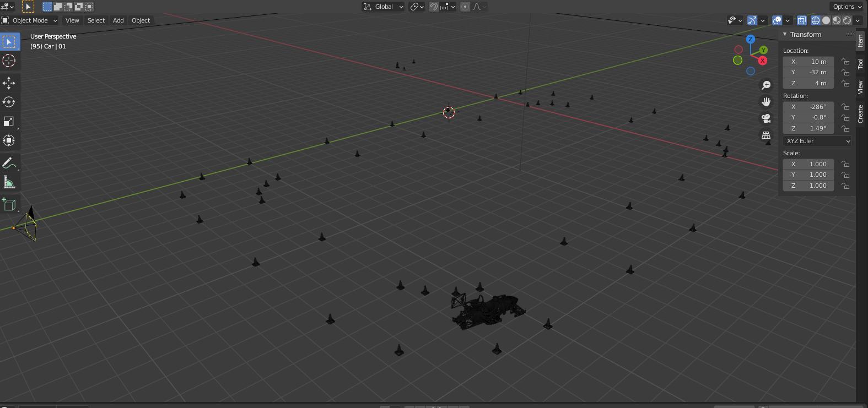Click the zoom magnifier viewport button
This screenshot has width=868, height=408.
coord(766,85)
